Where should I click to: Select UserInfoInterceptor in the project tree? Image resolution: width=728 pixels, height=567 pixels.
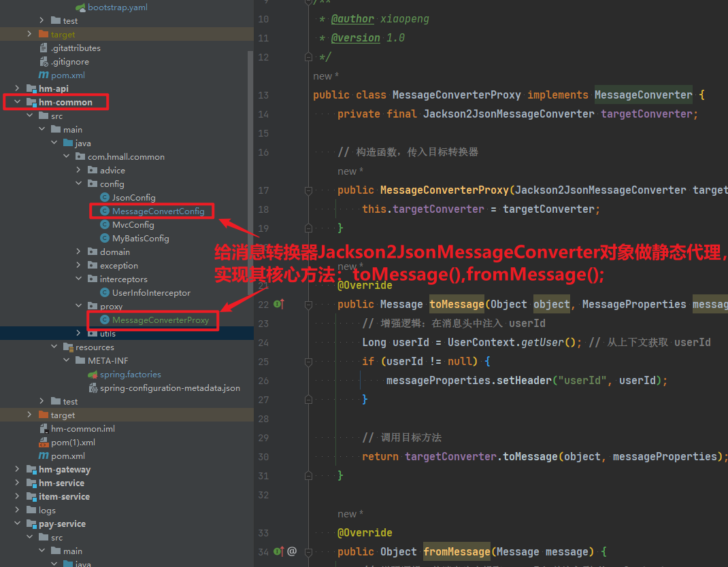[x=151, y=293]
